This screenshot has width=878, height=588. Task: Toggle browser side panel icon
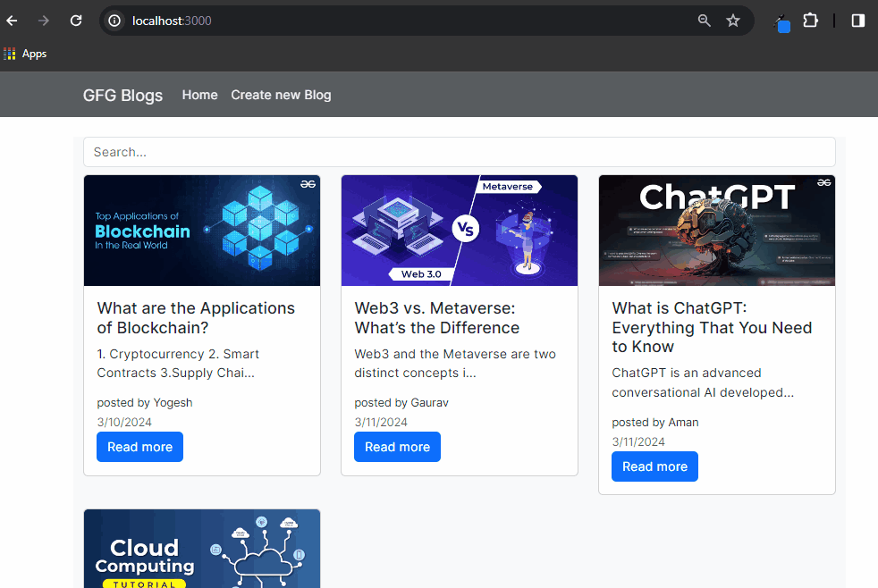857,21
